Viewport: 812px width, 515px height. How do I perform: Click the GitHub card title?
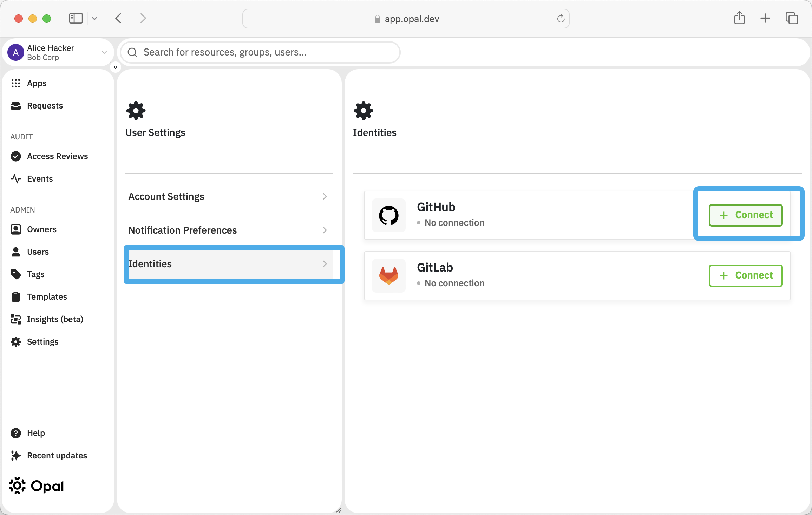(x=436, y=207)
